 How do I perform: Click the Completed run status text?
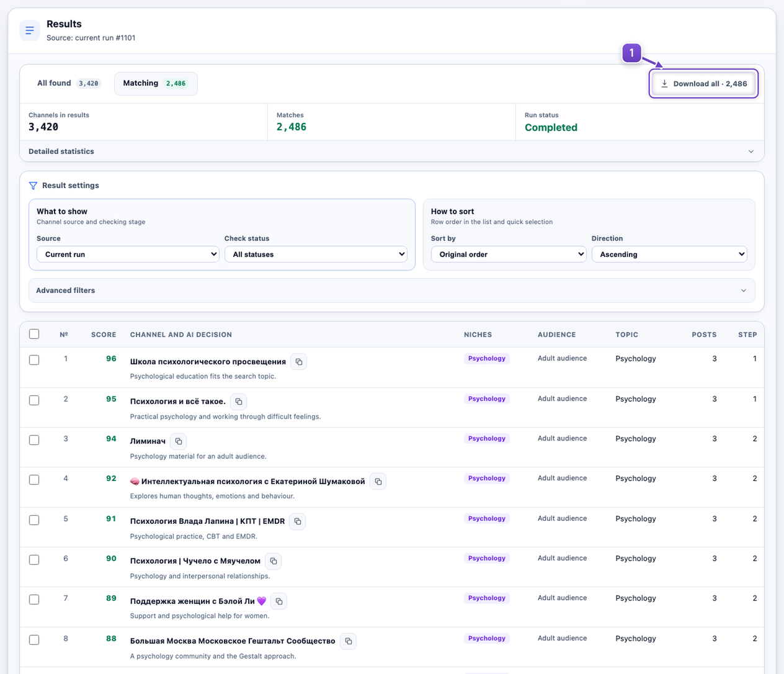click(x=551, y=127)
